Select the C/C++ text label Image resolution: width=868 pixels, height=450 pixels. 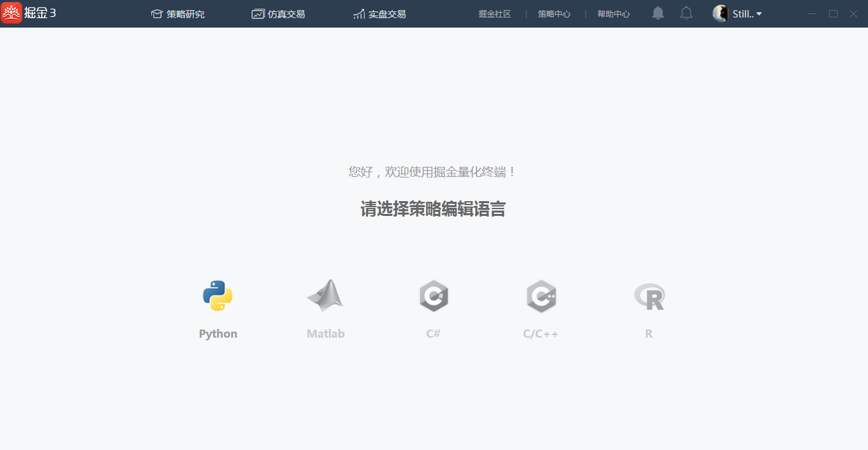(541, 334)
